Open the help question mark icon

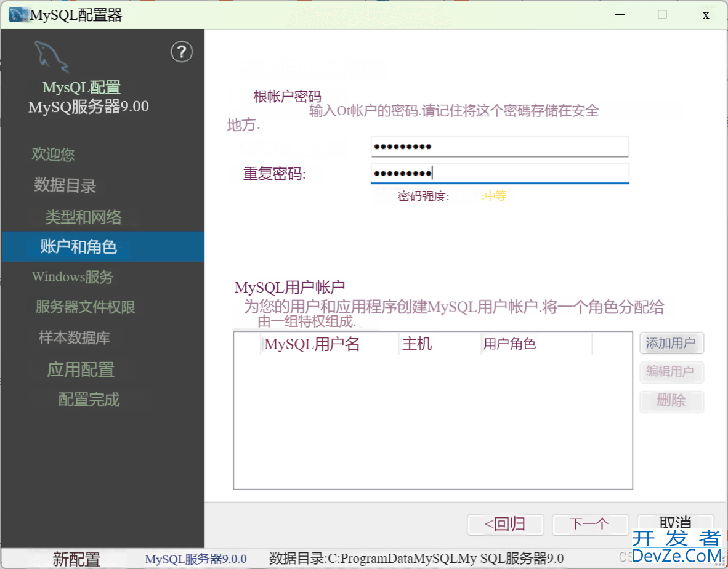(182, 52)
